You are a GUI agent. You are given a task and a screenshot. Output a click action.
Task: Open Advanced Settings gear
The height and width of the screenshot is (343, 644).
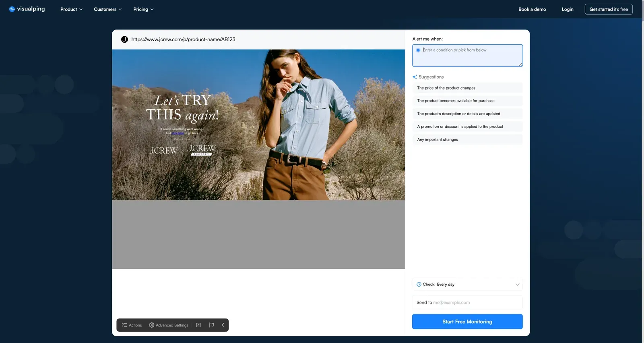(x=169, y=325)
